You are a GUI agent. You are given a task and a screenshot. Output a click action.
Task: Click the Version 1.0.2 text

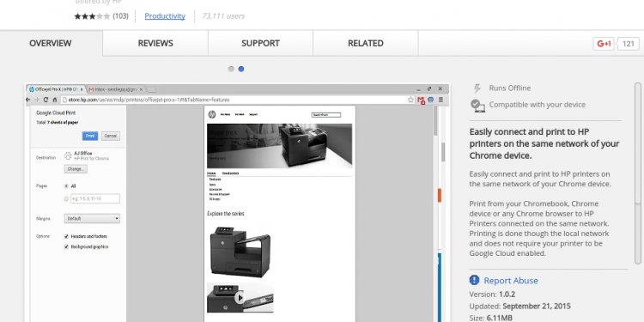[492, 294]
